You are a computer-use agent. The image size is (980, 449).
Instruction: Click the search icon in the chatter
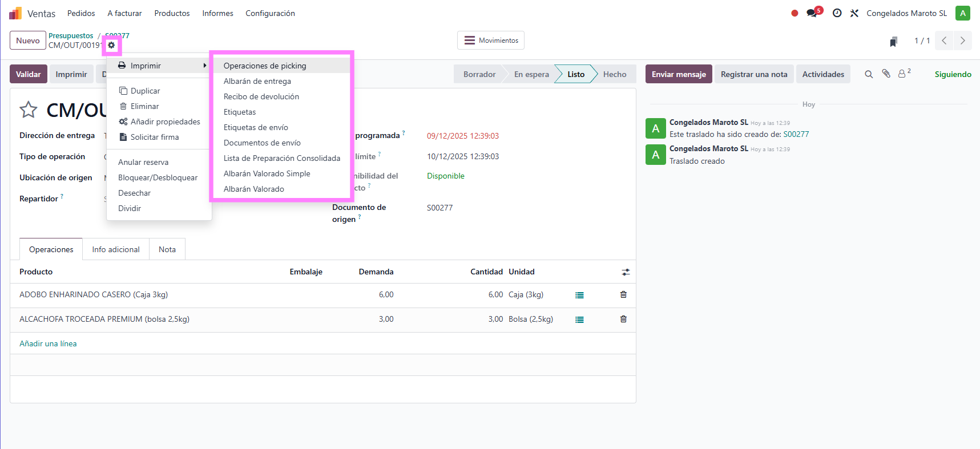click(x=868, y=74)
